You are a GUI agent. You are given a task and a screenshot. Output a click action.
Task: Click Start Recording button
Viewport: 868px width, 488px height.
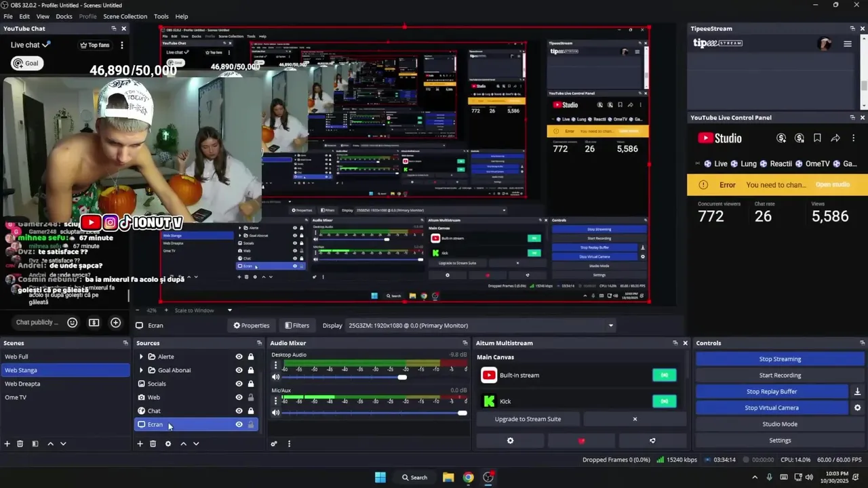point(780,375)
